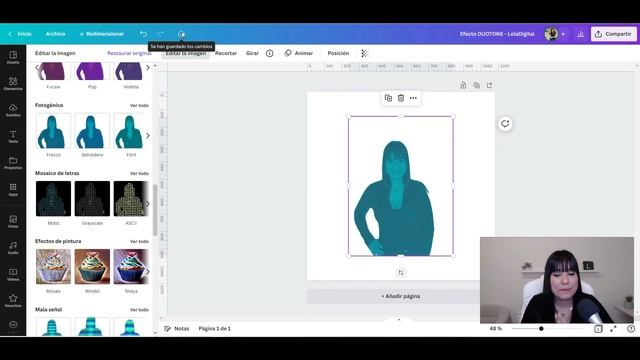Click Ver todo for Efectos de pintura
The image size is (640, 360).
tap(139, 242)
